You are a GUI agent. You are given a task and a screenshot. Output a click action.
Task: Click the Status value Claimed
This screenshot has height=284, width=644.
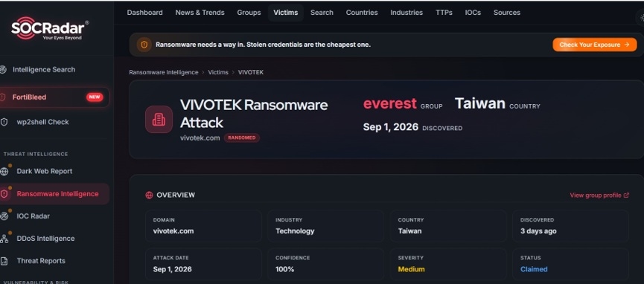point(534,269)
